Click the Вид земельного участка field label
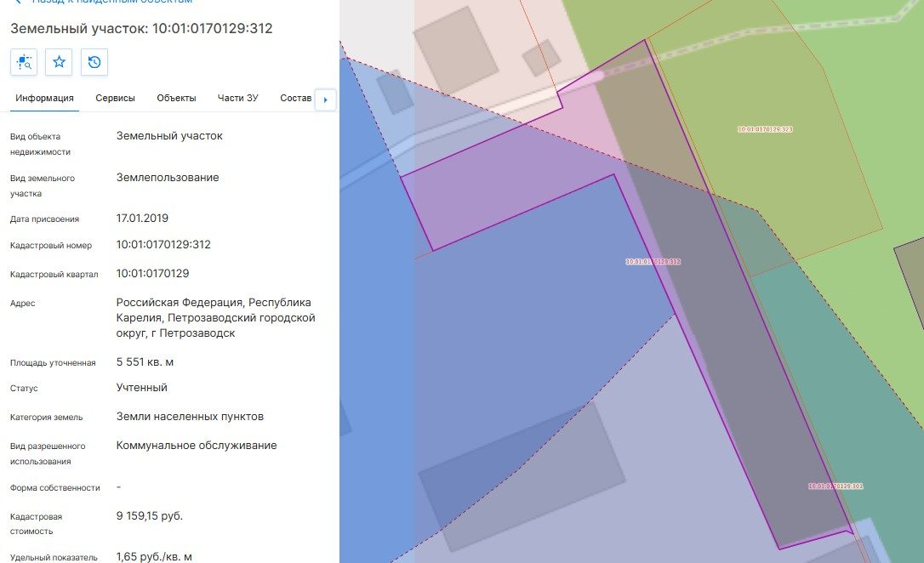 [x=43, y=185]
